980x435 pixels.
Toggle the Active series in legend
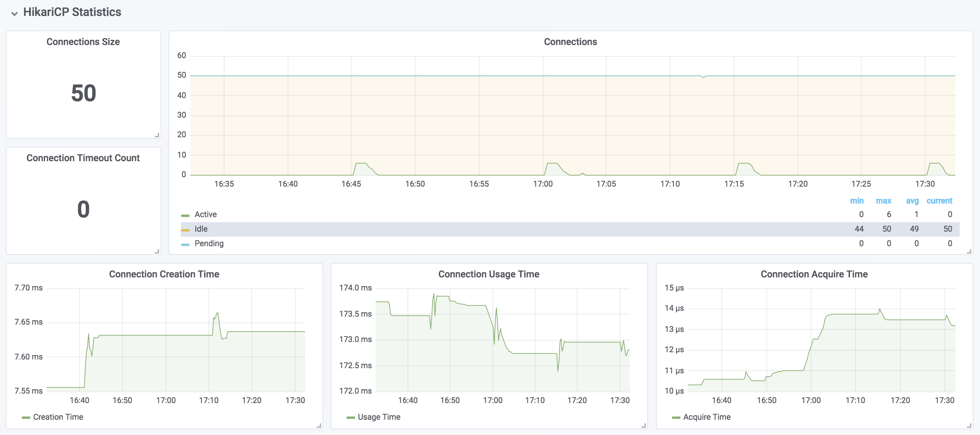click(206, 215)
